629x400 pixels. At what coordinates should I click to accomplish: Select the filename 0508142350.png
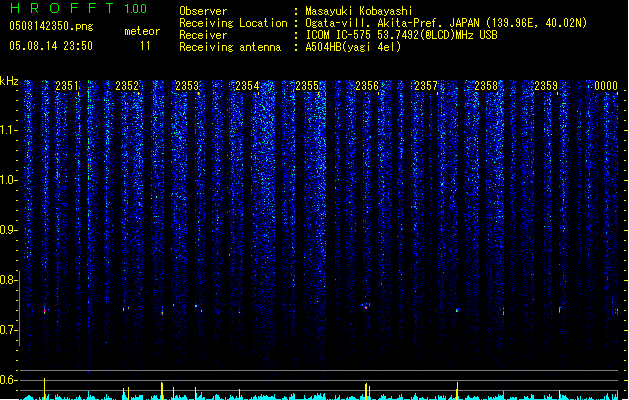tap(51, 26)
